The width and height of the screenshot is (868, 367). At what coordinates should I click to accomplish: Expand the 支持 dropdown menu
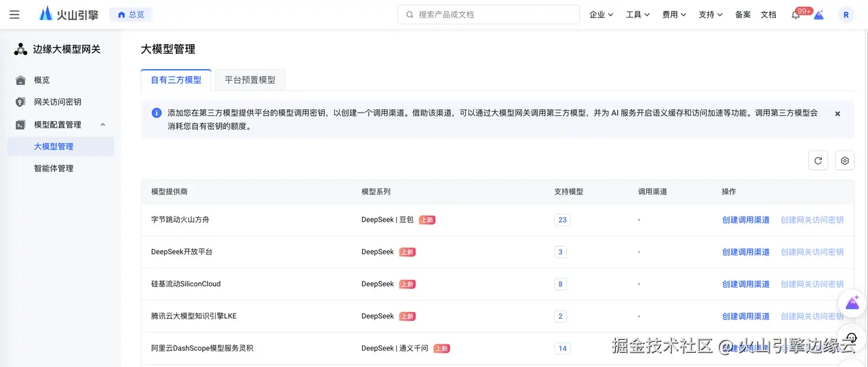pyautogui.click(x=711, y=14)
